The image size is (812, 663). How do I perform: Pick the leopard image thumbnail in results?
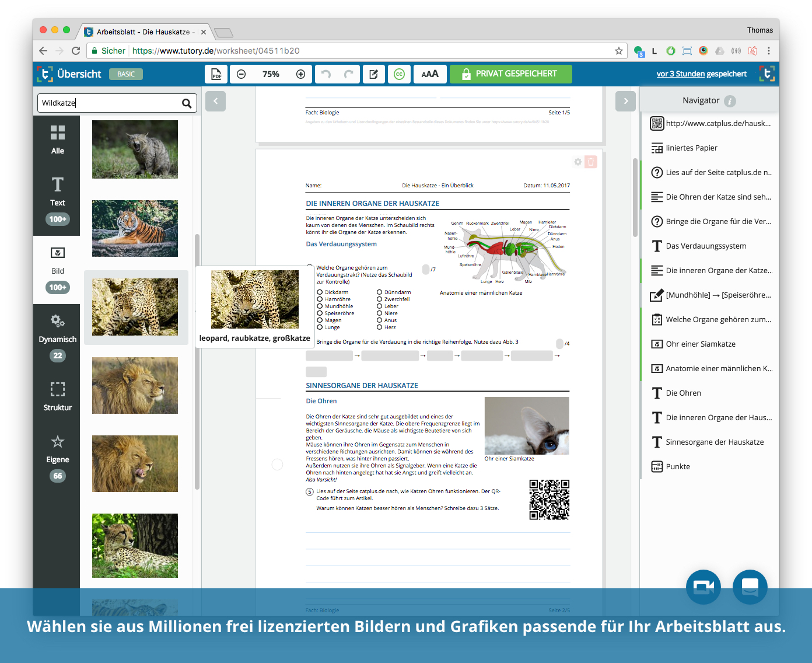135,307
